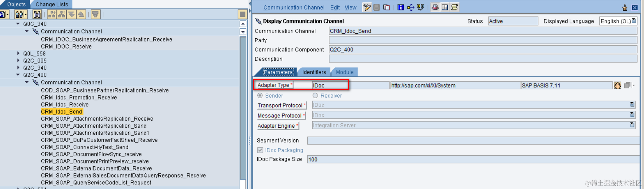
Task: Click the stacked copy icon after adapter fields
Action: (x=627, y=85)
